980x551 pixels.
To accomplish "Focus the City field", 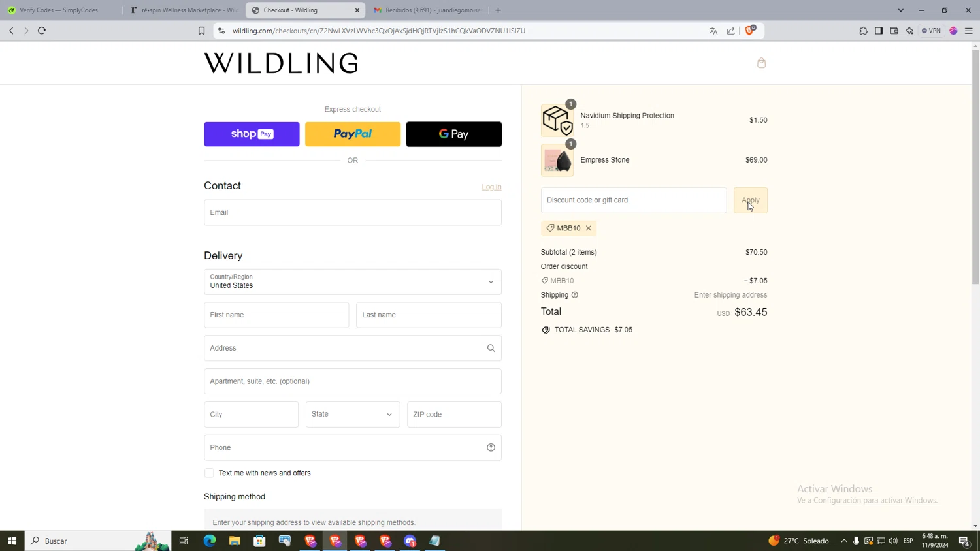I will click(251, 415).
